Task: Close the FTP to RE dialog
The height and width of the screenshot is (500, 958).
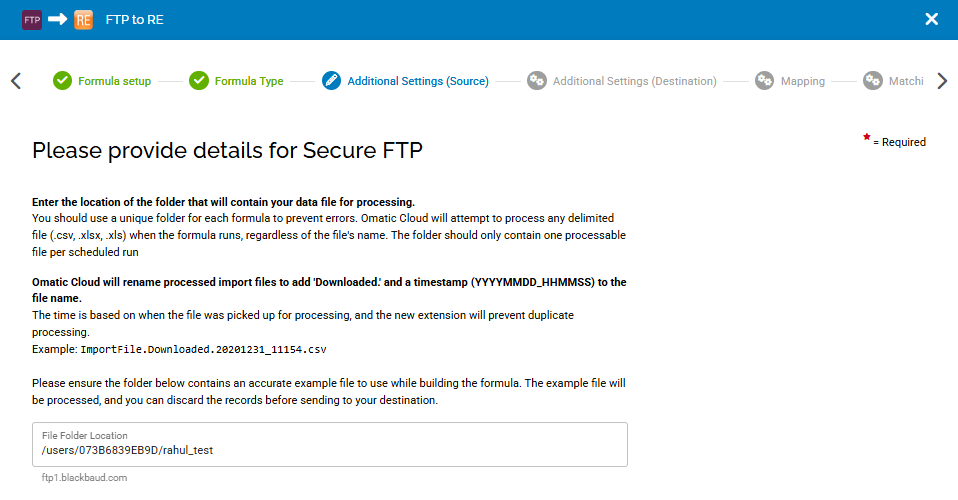Action: [x=931, y=19]
